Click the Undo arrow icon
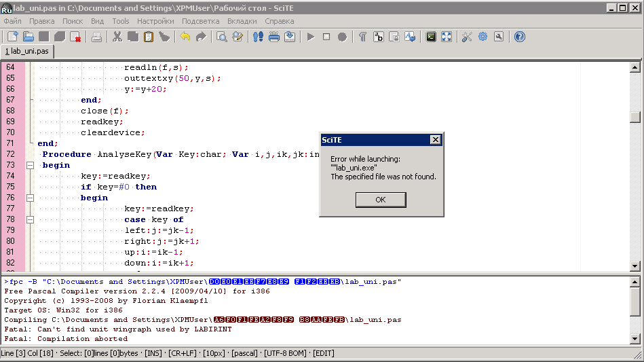Viewport: 644px width, 362px height. pos(185,37)
